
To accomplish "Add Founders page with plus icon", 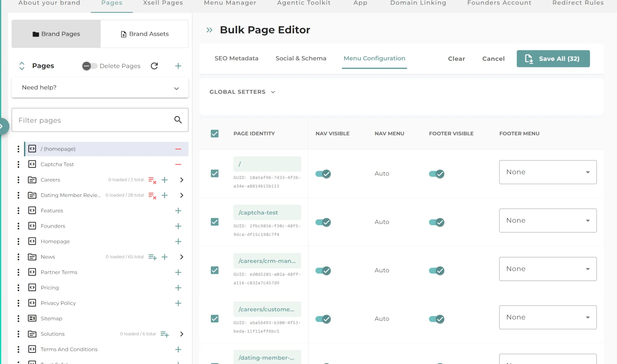I will click(178, 226).
